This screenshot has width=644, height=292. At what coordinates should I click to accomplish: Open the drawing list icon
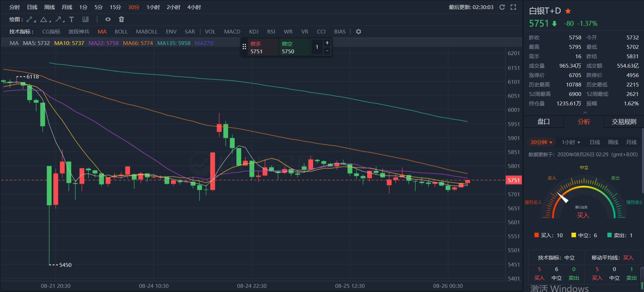85,19
